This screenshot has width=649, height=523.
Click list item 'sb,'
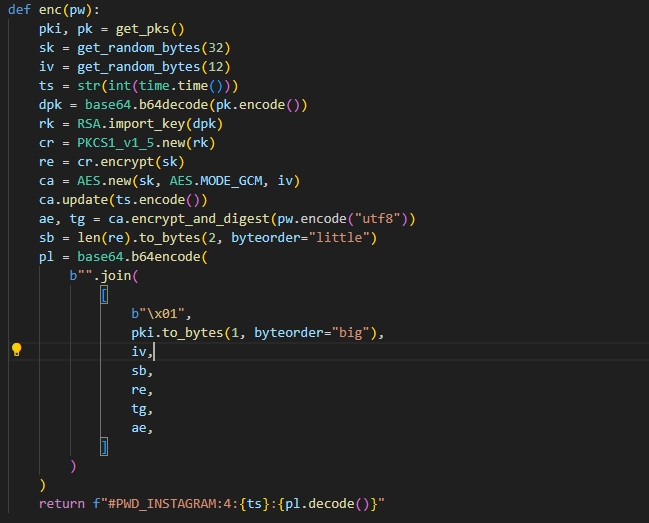pos(142,371)
